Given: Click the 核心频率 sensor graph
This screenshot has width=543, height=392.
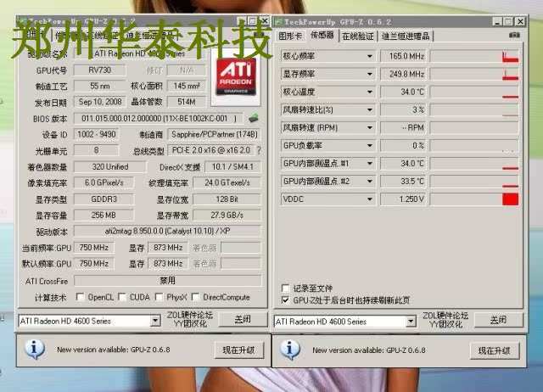Looking at the screenshot, I should click(x=474, y=56).
